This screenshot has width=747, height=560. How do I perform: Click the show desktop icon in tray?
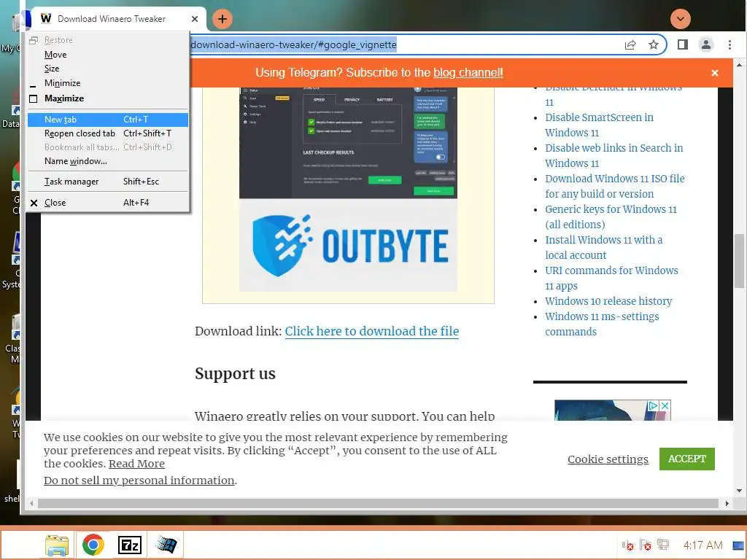(738, 545)
